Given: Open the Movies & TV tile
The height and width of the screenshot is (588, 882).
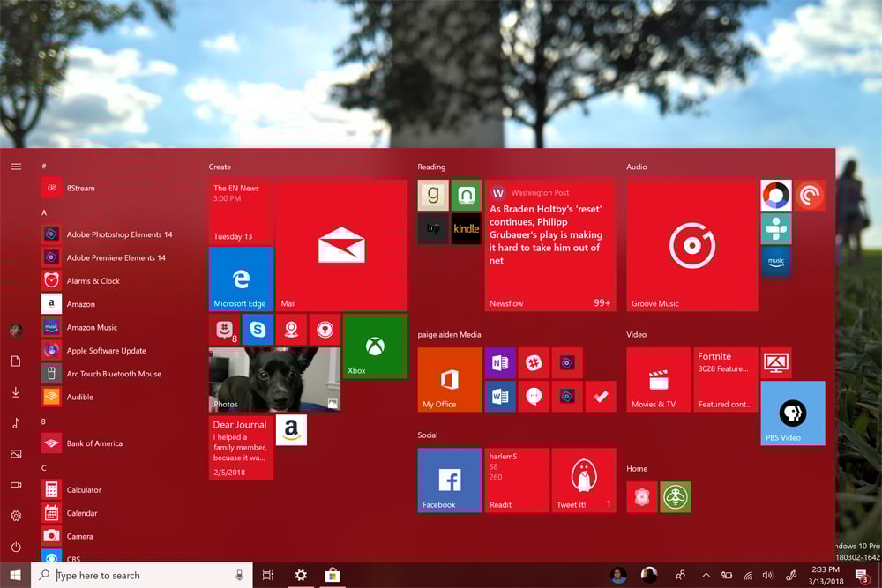Looking at the screenshot, I should [659, 379].
